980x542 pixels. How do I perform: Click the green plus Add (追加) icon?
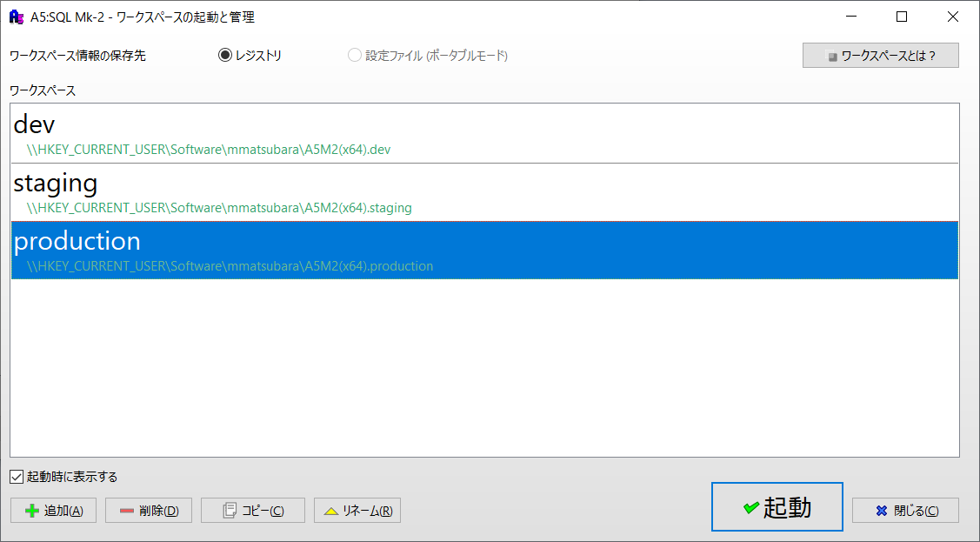point(32,511)
